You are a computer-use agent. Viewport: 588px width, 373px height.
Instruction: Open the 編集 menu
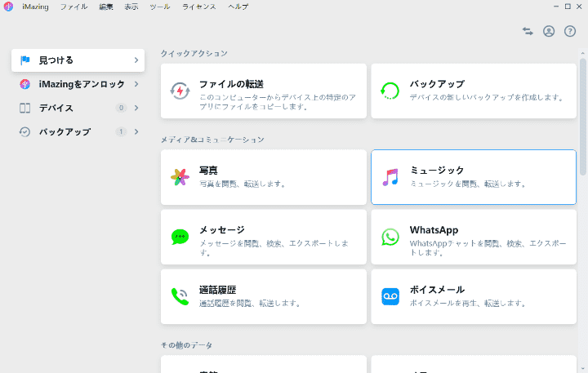coord(106,7)
